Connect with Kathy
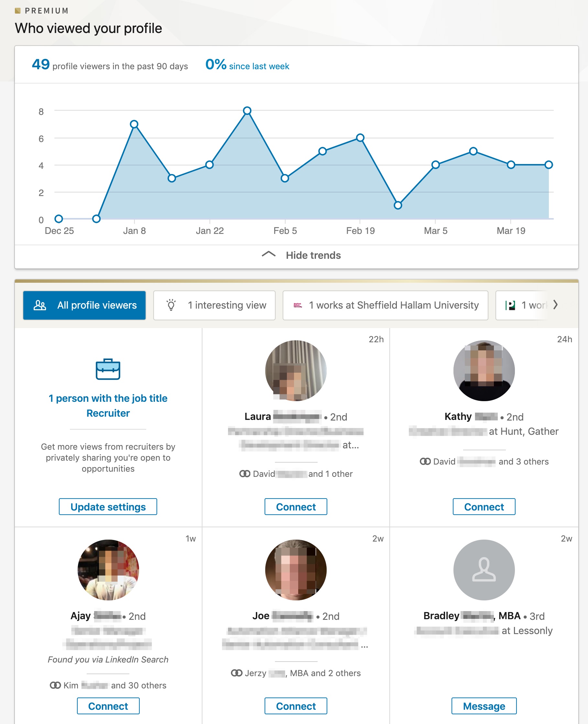The width and height of the screenshot is (588, 724). tap(484, 507)
